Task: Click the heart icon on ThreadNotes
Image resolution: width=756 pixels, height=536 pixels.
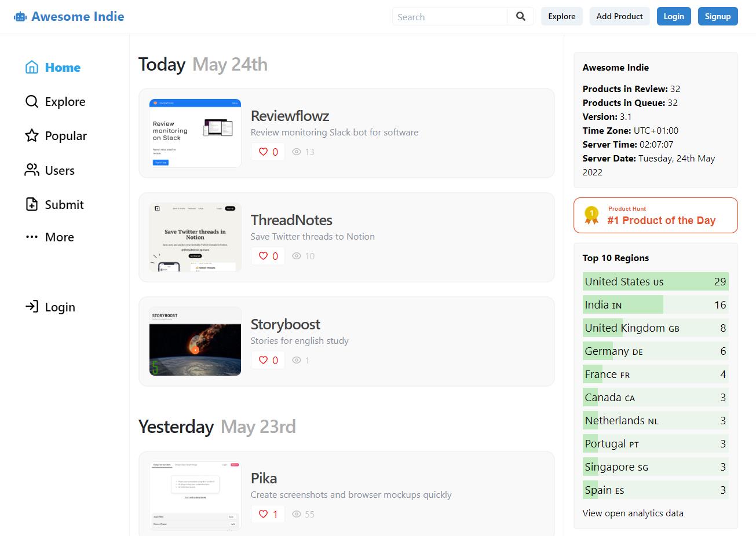Action: (263, 256)
